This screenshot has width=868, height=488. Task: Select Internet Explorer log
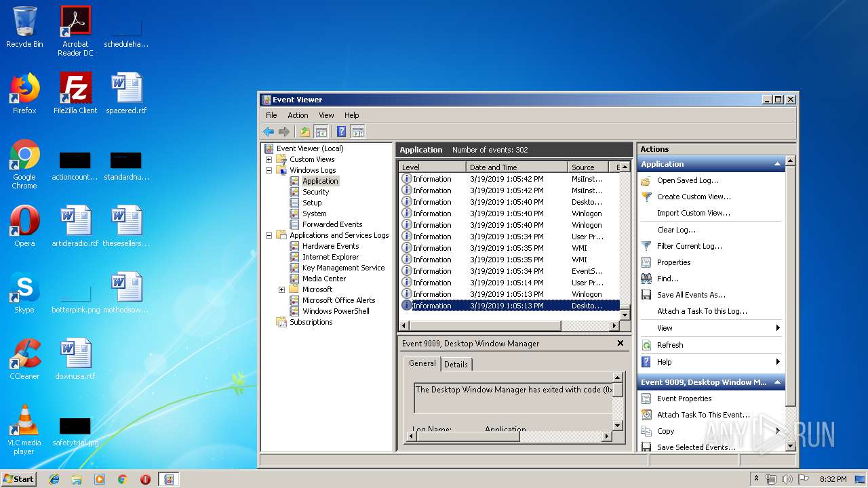(x=330, y=257)
